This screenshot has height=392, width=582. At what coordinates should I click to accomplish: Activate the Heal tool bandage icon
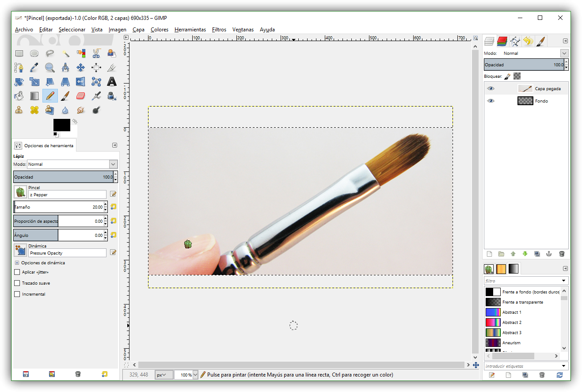click(34, 110)
